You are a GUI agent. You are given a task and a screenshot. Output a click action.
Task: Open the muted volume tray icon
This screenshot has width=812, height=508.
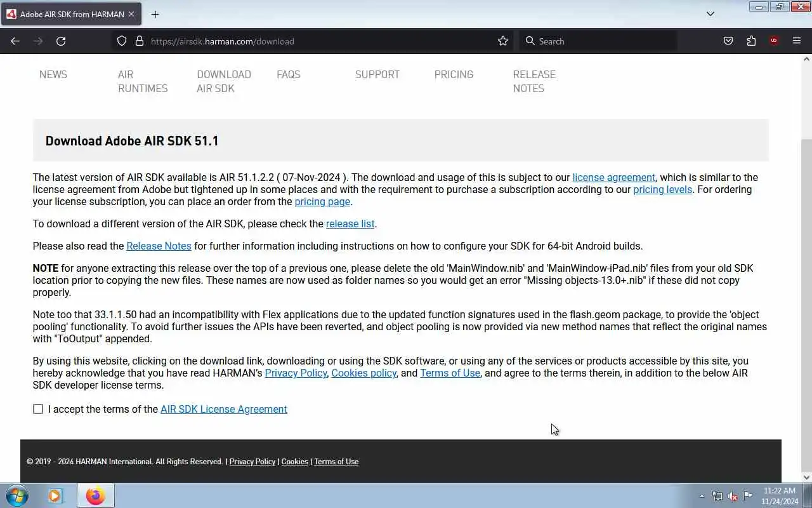(x=732, y=496)
